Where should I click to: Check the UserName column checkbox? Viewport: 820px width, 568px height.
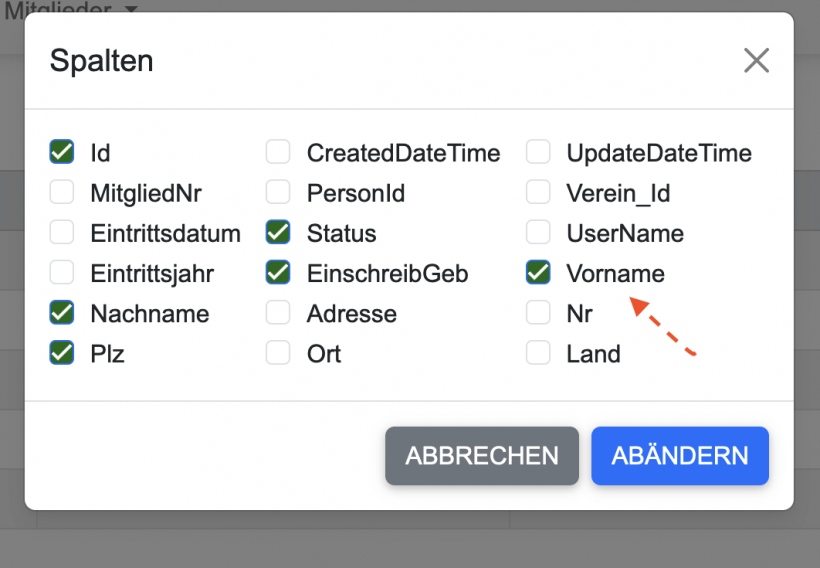click(538, 233)
